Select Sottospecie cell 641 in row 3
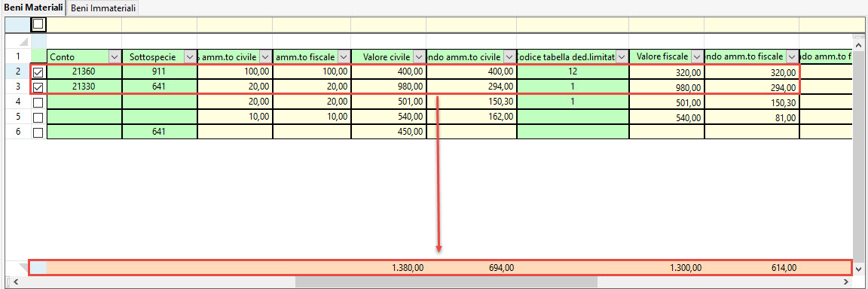The width and height of the screenshot is (868, 289). point(160,87)
